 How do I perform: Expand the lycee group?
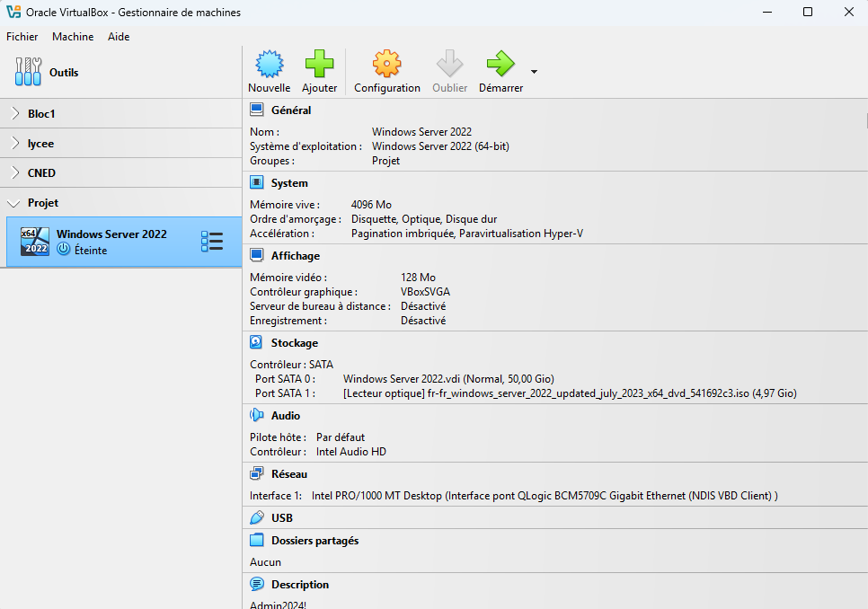pyautogui.click(x=15, y=144)
